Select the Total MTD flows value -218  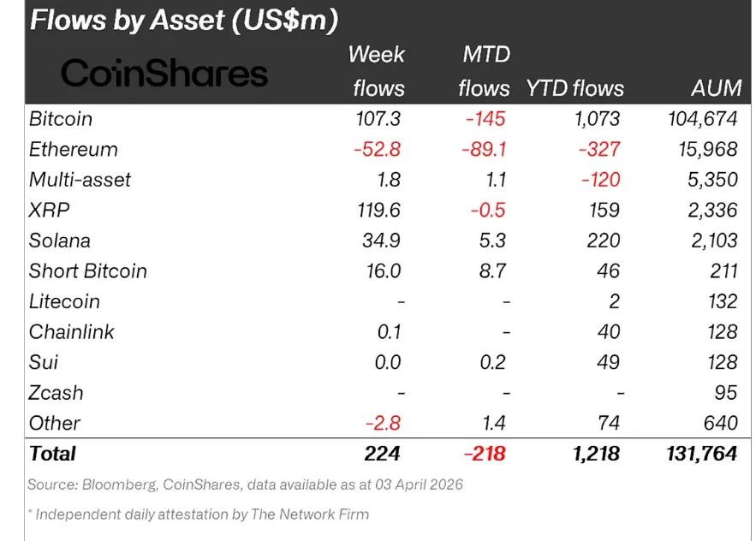(483, 454)
